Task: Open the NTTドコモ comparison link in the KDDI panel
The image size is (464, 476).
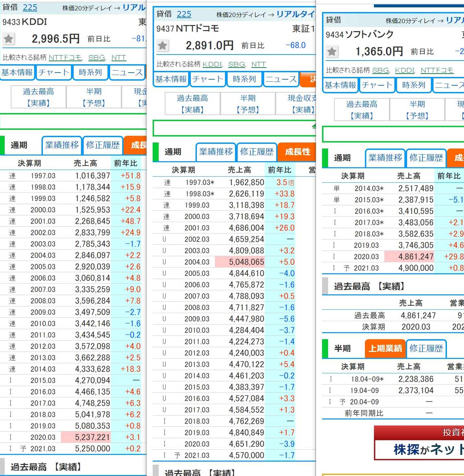Action: [65, 58]
